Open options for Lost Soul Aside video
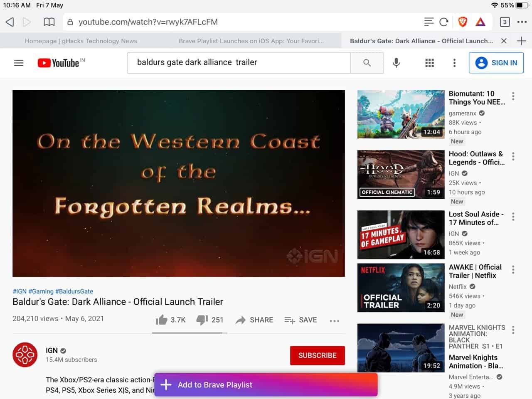The height and width of the screenshot is (399, 532). coord(513,217)
